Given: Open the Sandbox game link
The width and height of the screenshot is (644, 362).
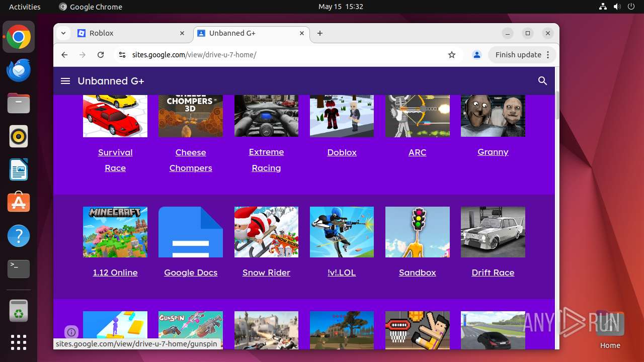Looking at the screenshot, I should pos(417,273).
